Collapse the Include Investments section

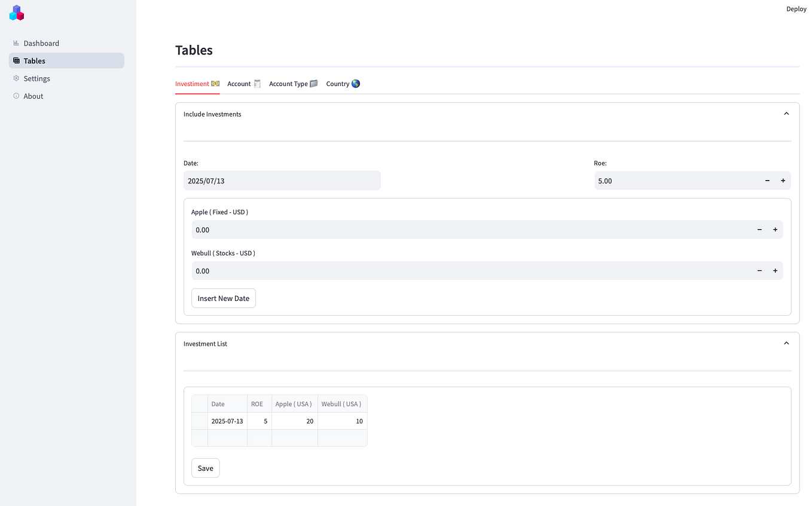point(786,113)
